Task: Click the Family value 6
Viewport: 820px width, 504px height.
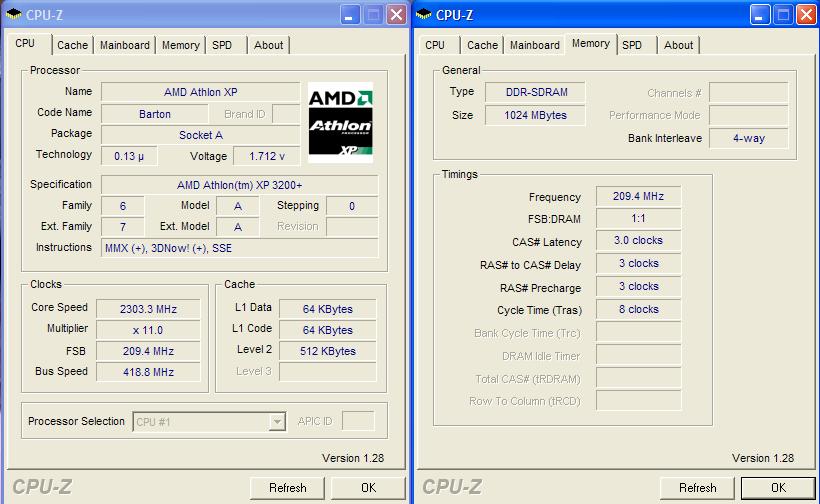Action: pos(122,206)
